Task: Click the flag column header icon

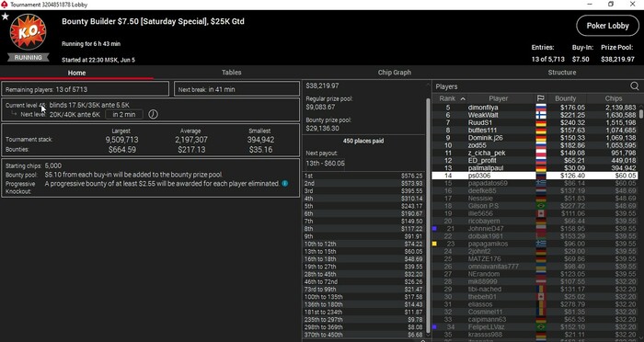Action: pyautogui.click(x=541, y=98)
